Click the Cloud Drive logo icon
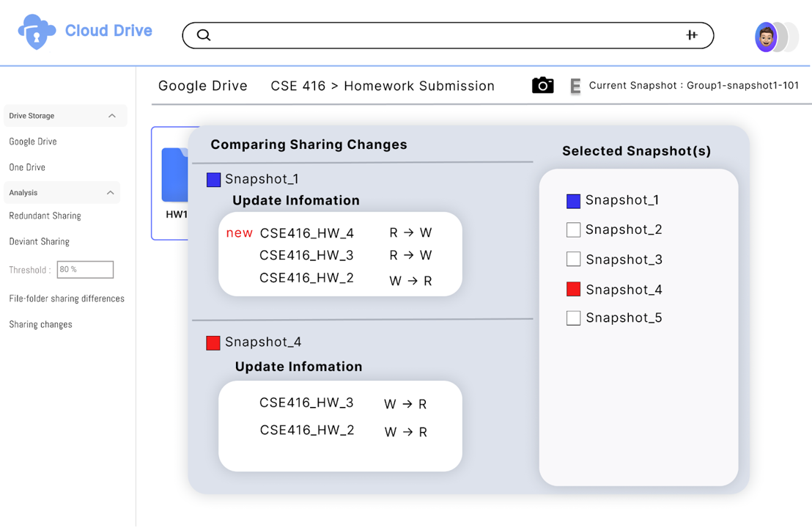This screenshot has height=528, width=812. pyautogui.click(x=34, y=32)
